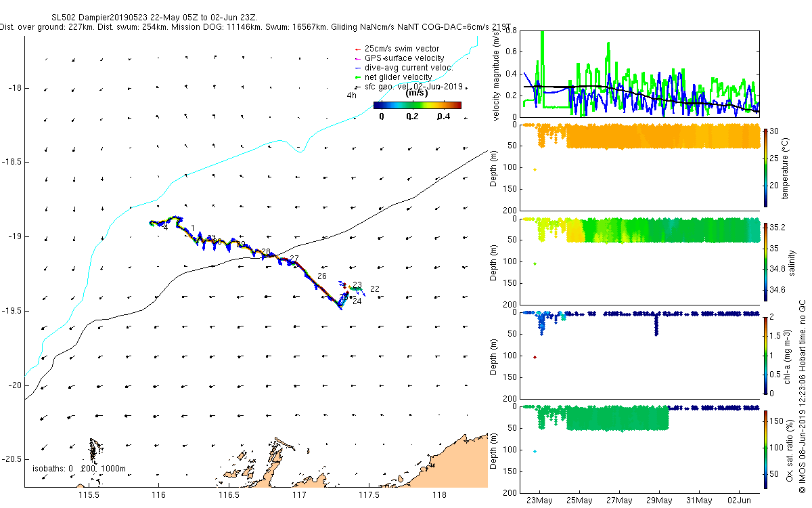Image resolution: width=812 pixels, height=508 pixels.
Task: Click the '(m/s)' label above the speed colorbar
Action: (416, 93)
